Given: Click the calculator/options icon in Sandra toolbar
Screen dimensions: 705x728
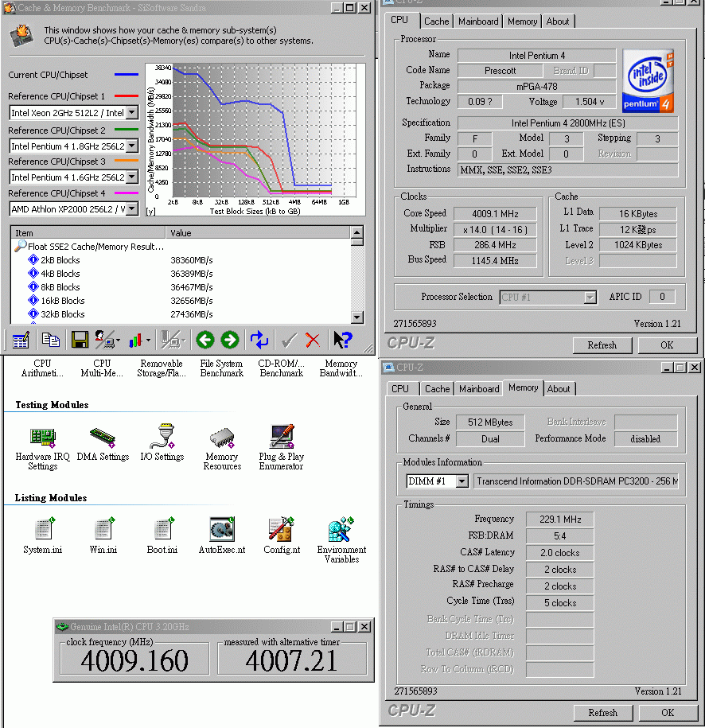Looking at the screenshot, I should 21,341.
